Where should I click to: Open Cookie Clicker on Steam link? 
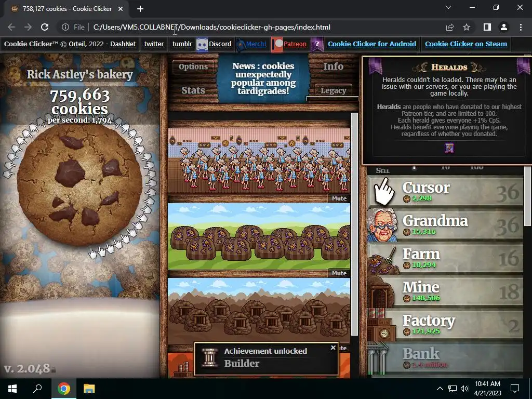(x=466, y=44)
